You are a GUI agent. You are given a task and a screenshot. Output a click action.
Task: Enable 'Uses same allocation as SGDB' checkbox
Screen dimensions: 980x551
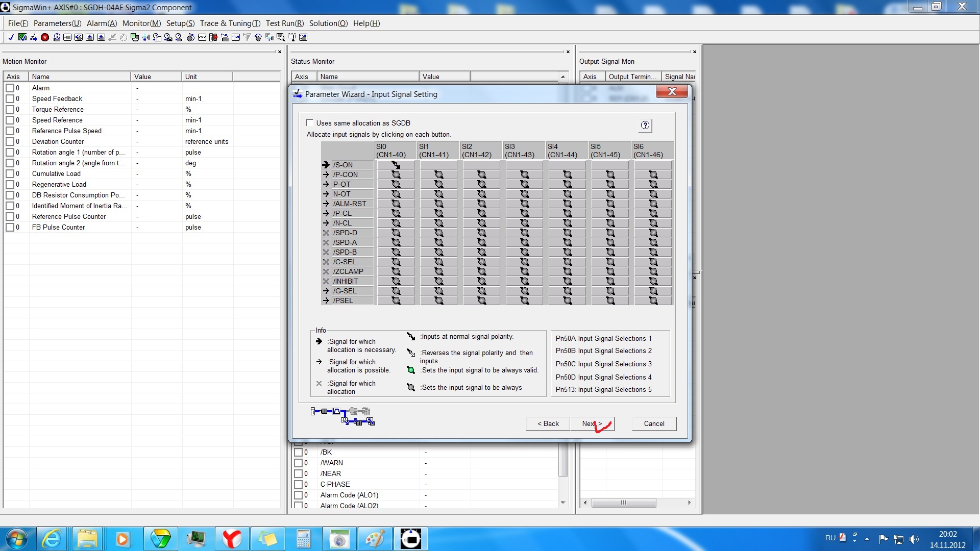click(x=309, y=123)
